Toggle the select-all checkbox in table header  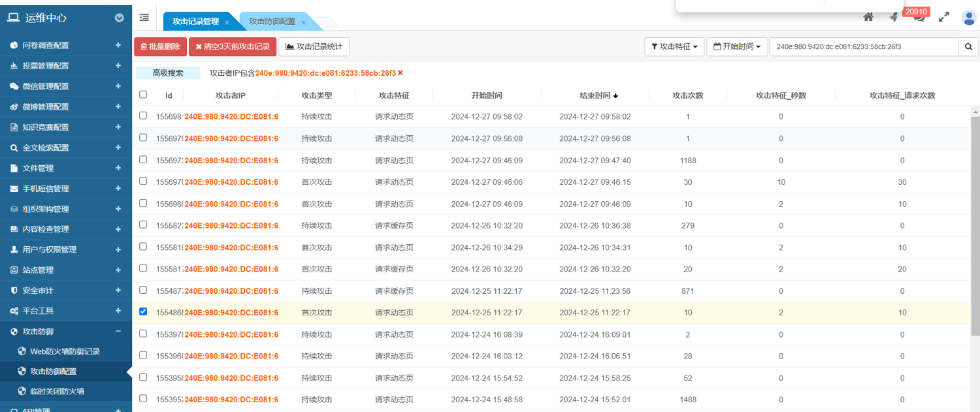tap(143, 95)
